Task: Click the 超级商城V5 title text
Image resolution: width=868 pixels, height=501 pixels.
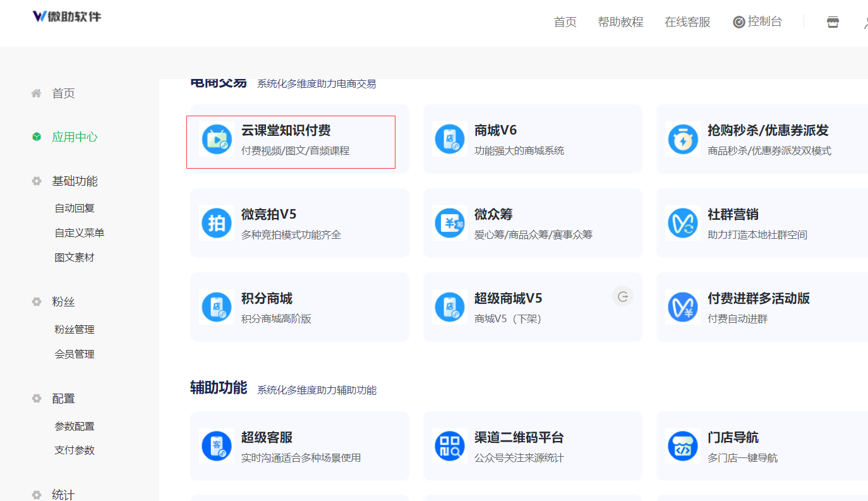Action: [x=508, y=299]
